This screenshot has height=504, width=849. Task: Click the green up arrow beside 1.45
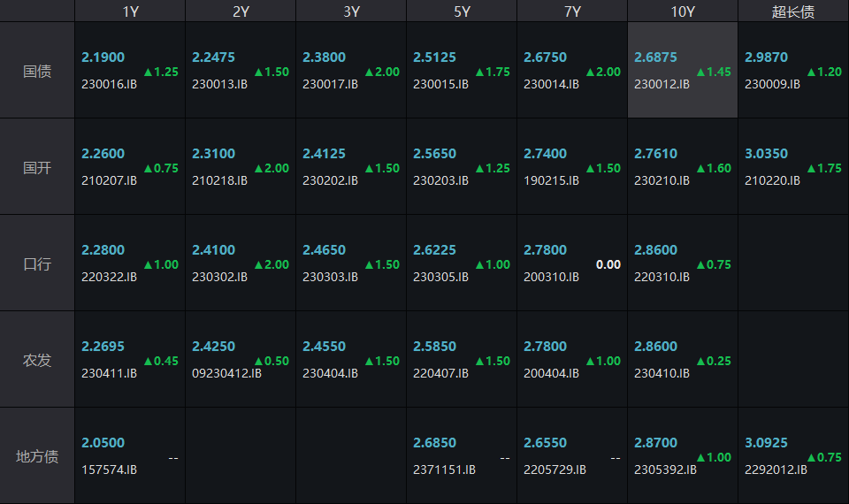click(701, 72)
